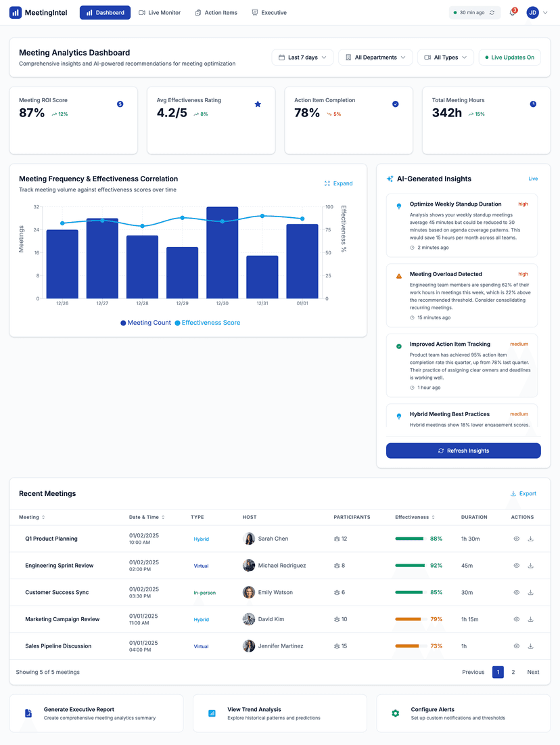Expand the Meeting Frequency chart fullscreen
Viewport: 560px width, 745px height.
click(338, 183)
